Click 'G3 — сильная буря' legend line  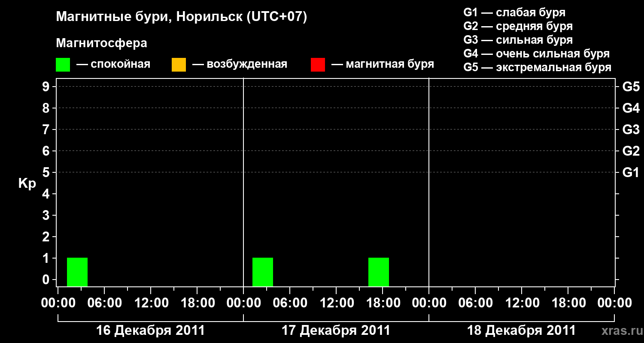518,40
